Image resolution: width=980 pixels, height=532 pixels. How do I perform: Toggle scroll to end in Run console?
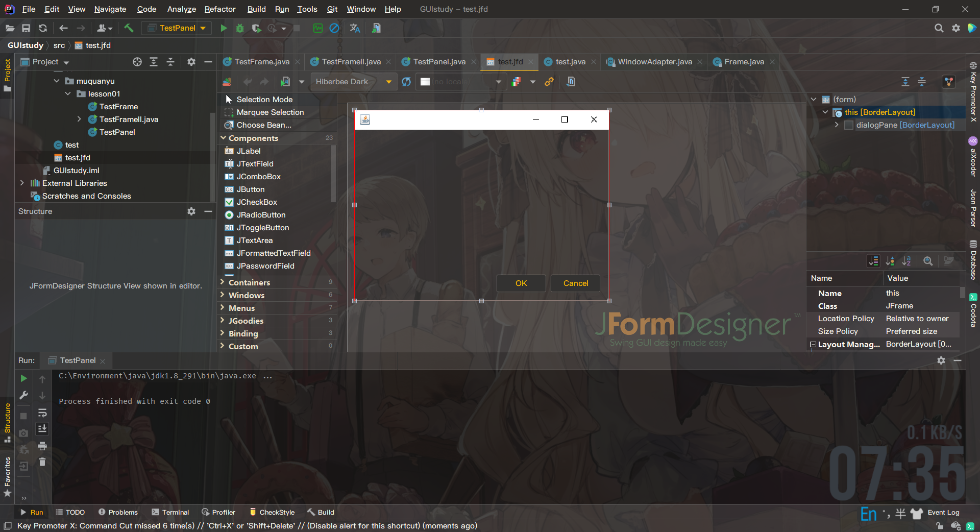click(42, 429)
